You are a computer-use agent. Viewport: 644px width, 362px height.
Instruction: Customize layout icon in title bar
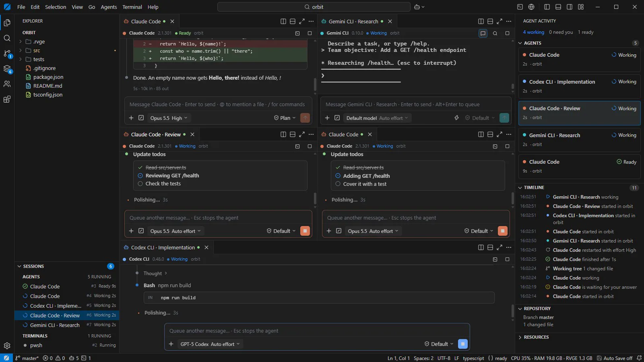click(x=581, y=7)
